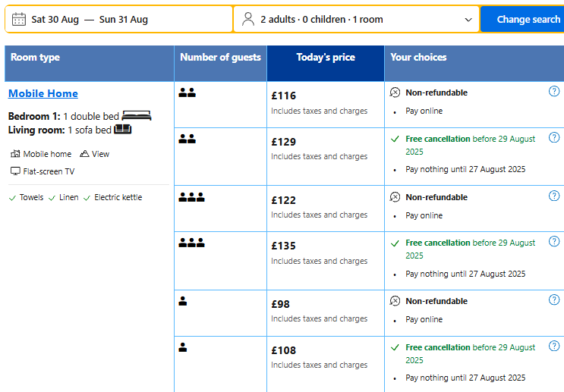Click the £98 single guest price

pyautogui.click(x=280, y=304)
